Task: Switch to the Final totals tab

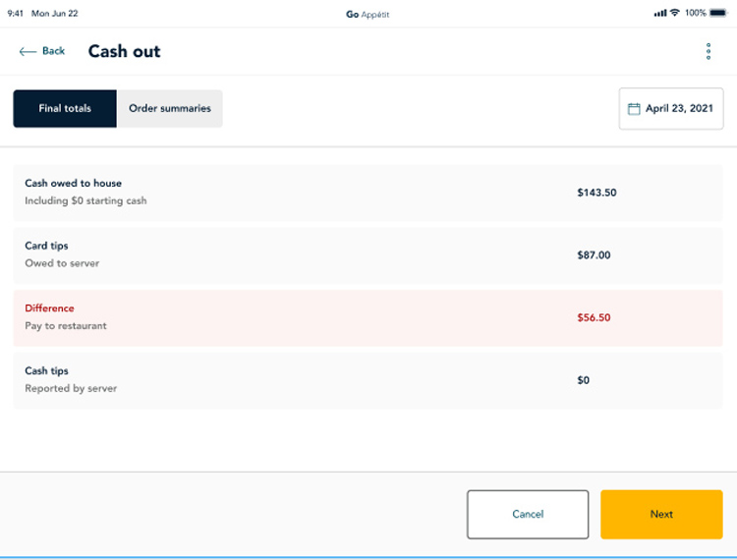Action: [x=65, y=109]
